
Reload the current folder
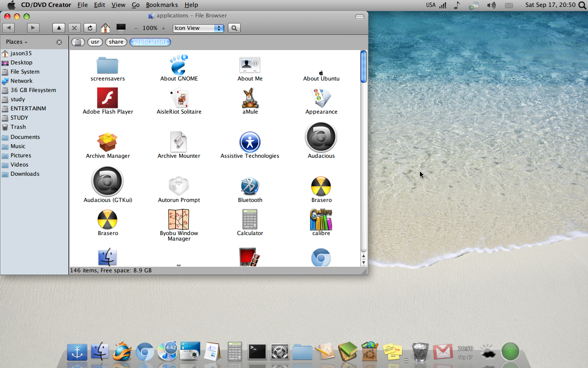90,28
